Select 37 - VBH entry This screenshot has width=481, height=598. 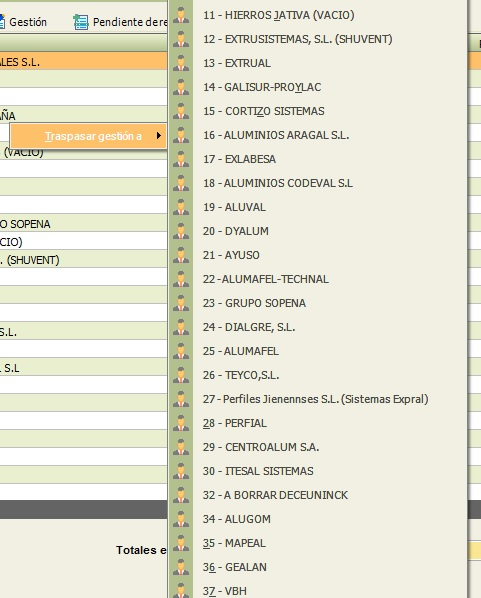225,591
